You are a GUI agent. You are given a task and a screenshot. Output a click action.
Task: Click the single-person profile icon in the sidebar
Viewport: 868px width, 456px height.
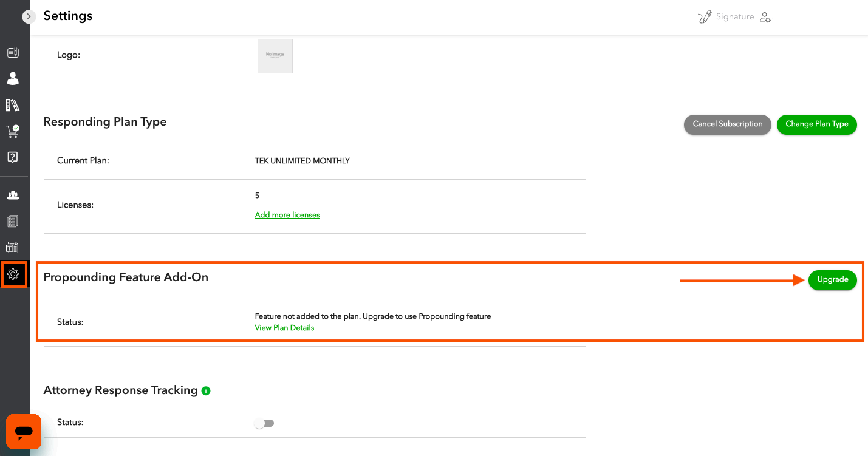coord(13,78)
